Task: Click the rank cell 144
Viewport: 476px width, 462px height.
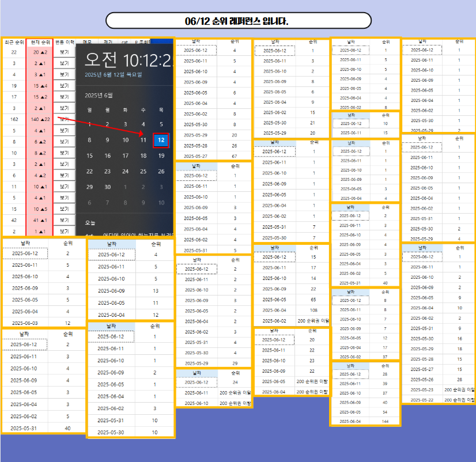Action: (x=385, y=421)
